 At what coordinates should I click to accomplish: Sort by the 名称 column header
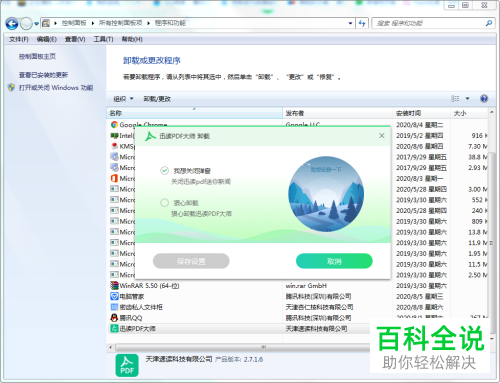point(194,113)
